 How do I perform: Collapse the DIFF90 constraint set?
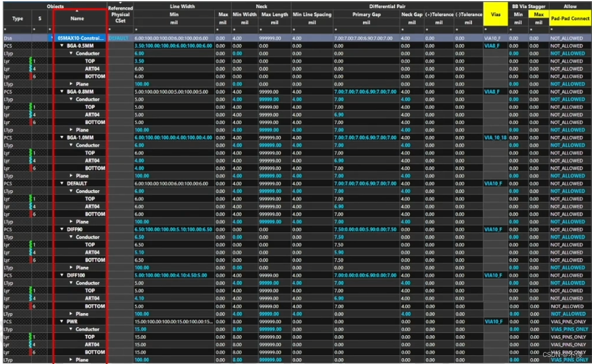62,229
